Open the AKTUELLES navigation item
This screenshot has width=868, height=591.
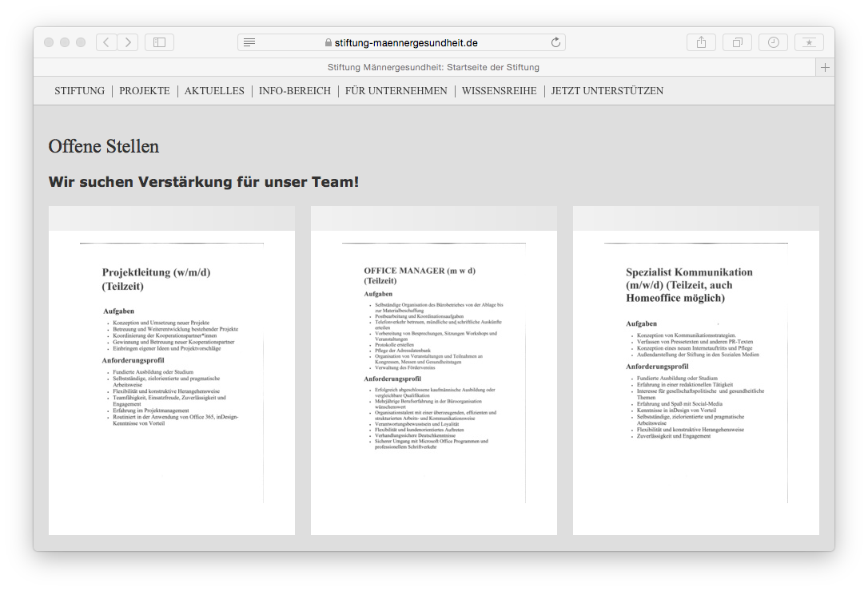coord(214,91)
